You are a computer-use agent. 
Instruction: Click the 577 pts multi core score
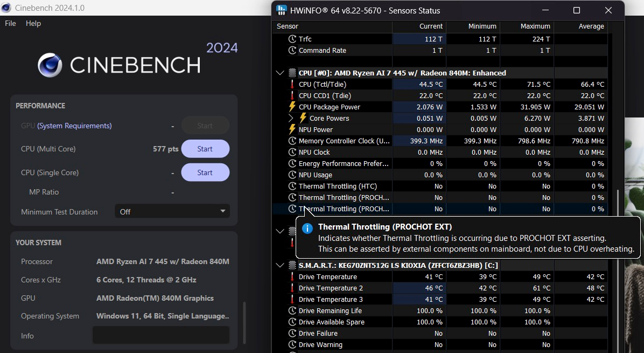(165, 149)
